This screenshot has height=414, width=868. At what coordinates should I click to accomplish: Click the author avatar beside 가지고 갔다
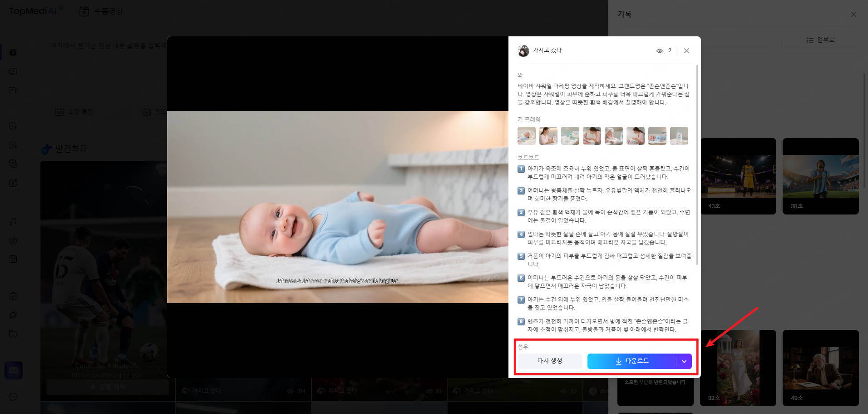tap(523, 50)
